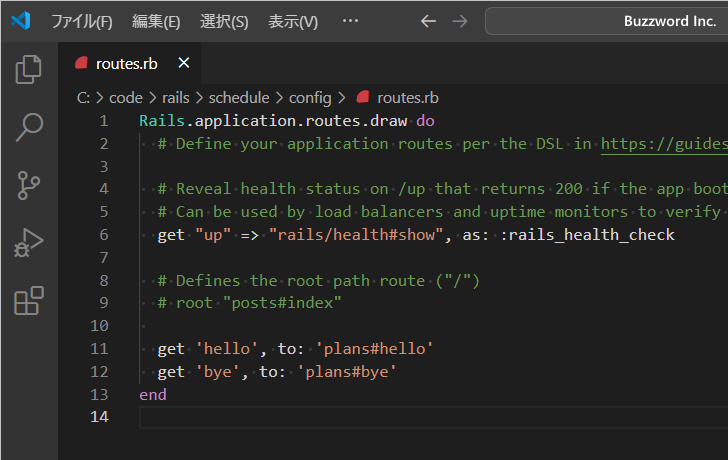
Task: Click line number 6 in gutter
Action: (x=104, y=235)
